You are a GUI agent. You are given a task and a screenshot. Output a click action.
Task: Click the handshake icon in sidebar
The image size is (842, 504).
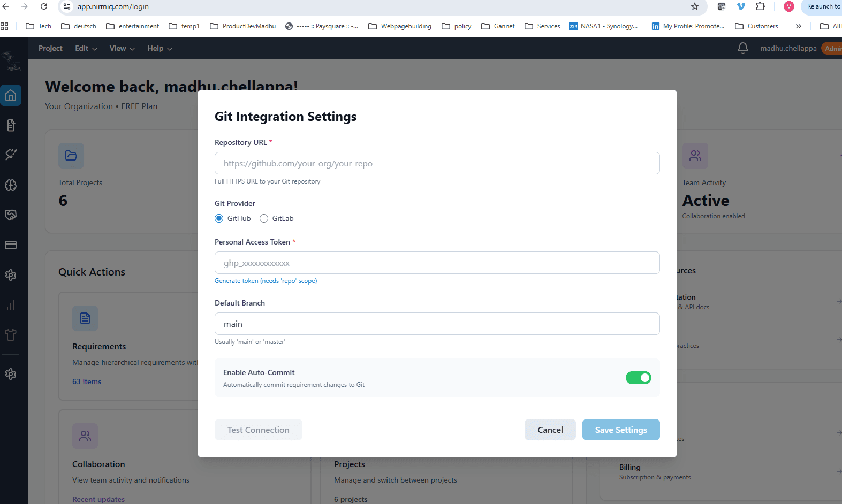point(11,215)
